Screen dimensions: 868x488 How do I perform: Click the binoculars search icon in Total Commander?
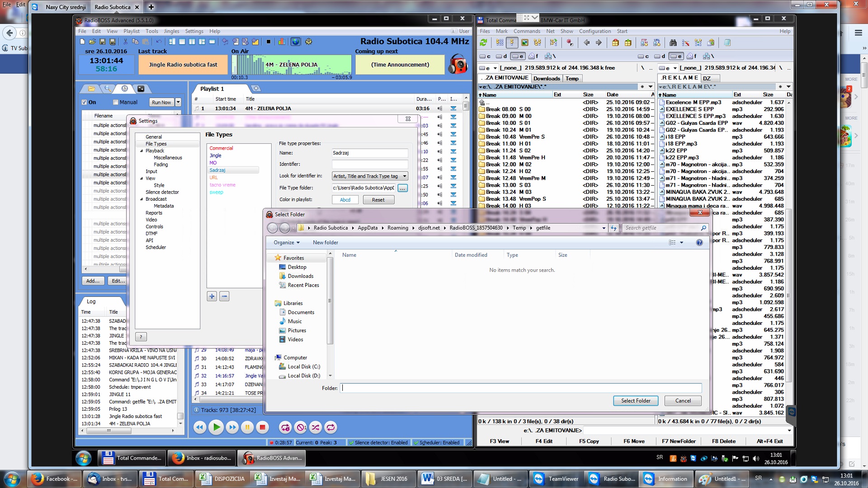coord(673,42)
